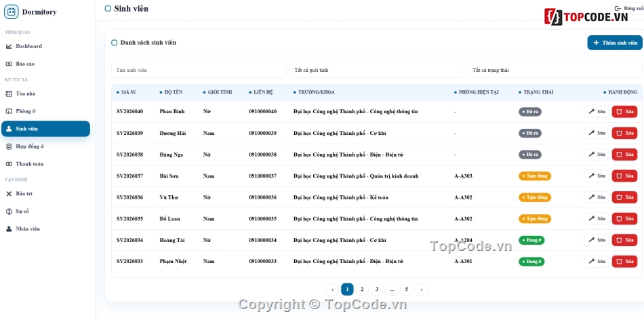Click Sửa for student Phan Bình

click(x=597, y=112)
